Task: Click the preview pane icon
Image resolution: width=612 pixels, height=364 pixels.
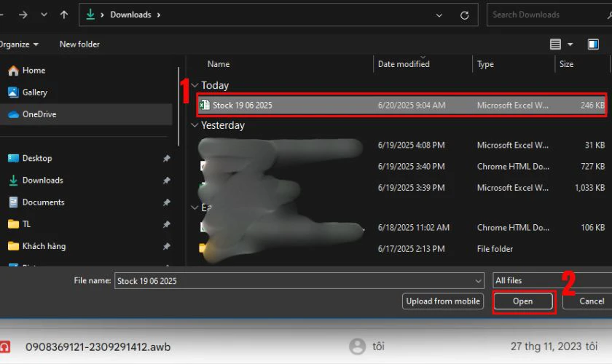Action: 593,44
